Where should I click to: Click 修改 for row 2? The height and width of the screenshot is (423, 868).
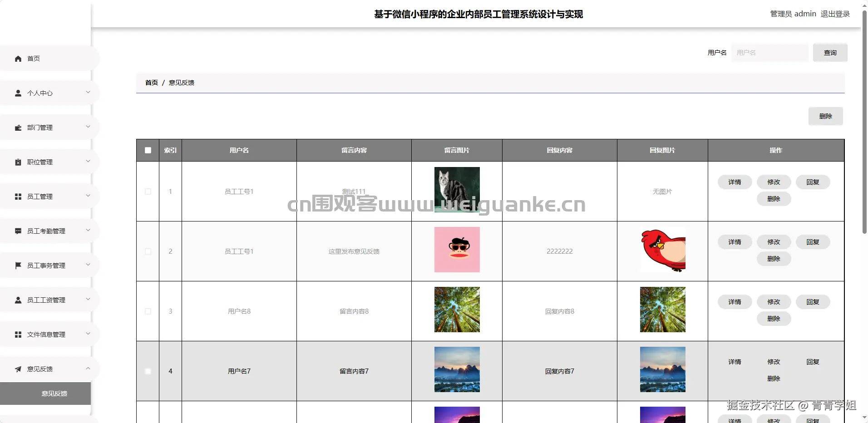[774, 242]
